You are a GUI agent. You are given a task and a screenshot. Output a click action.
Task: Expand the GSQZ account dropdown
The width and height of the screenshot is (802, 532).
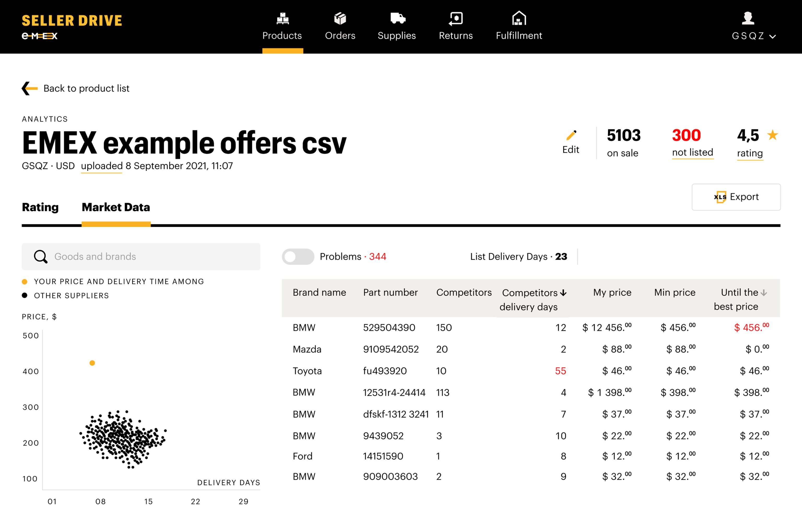click(773, 37)
